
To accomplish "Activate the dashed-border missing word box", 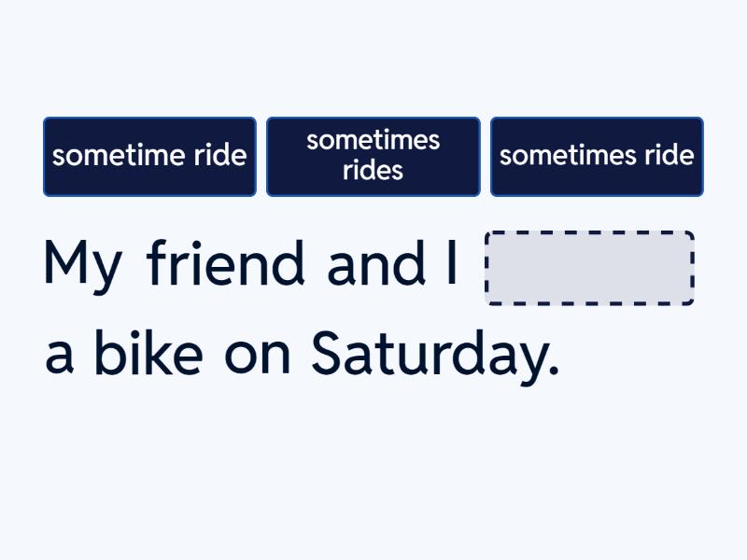I will pyautogui.click(x=589, y=268).
